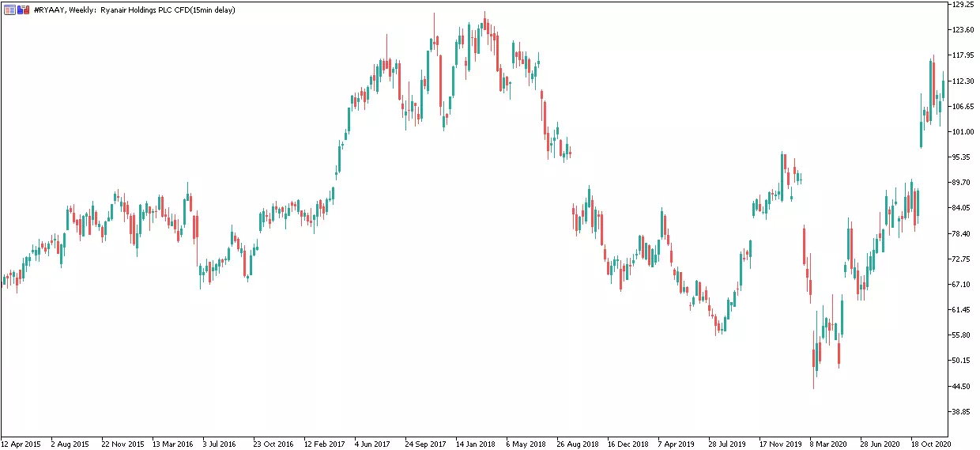Select the 22 Nov 2015 time label
Screen dimensions: 980x450
pos(122,444)
